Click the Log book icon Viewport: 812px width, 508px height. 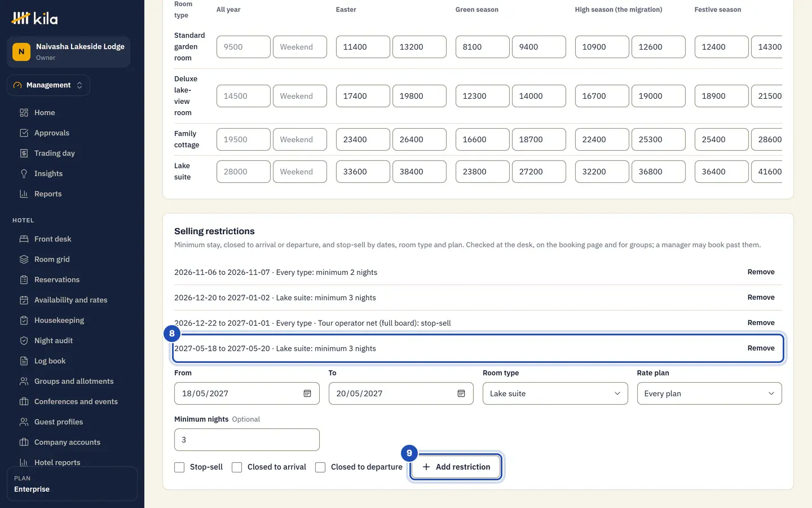[24, 361]
